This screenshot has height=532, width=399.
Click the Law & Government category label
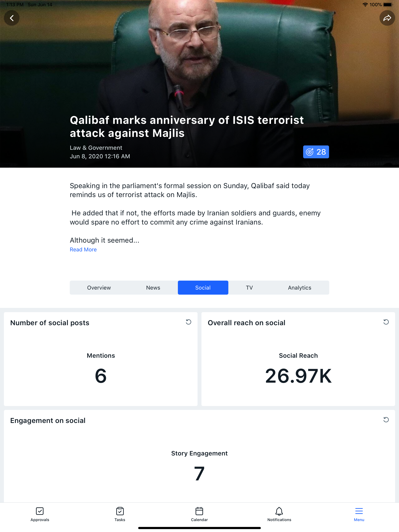(x=96, y=148)
